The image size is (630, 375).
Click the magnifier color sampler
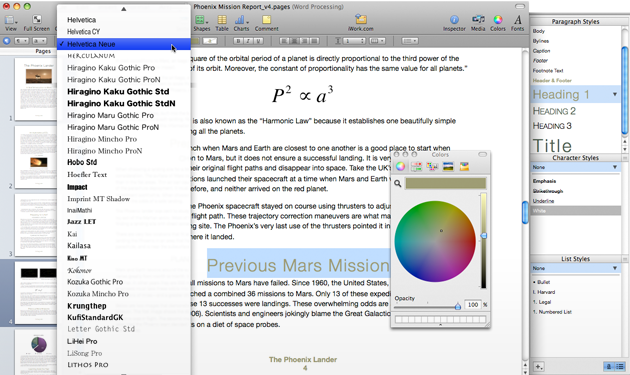point(398,183)
